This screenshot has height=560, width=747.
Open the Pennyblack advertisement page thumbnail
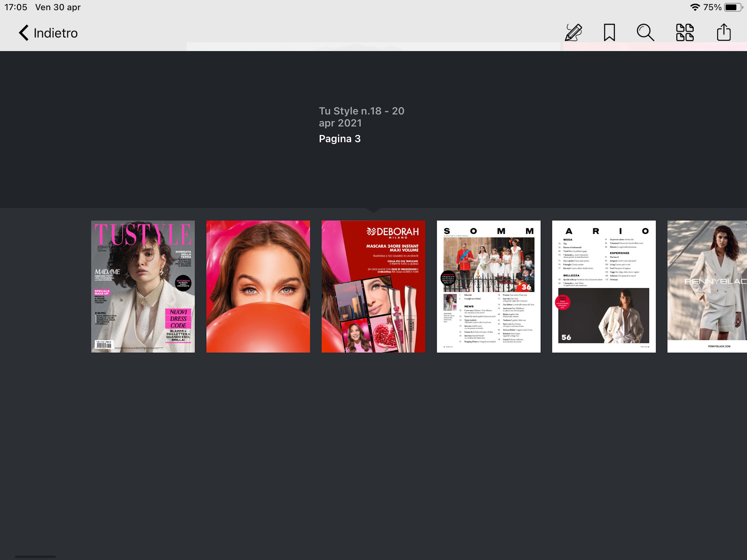707,286
